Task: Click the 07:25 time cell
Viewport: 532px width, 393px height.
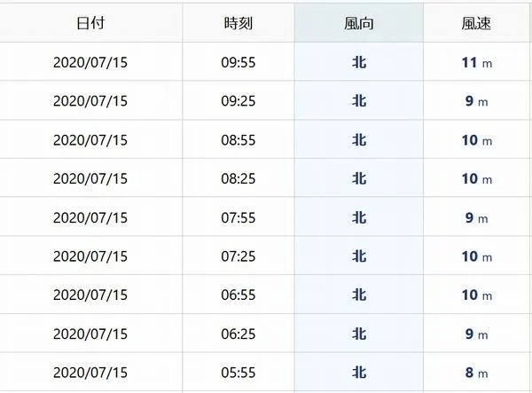Action: point(239,256)
